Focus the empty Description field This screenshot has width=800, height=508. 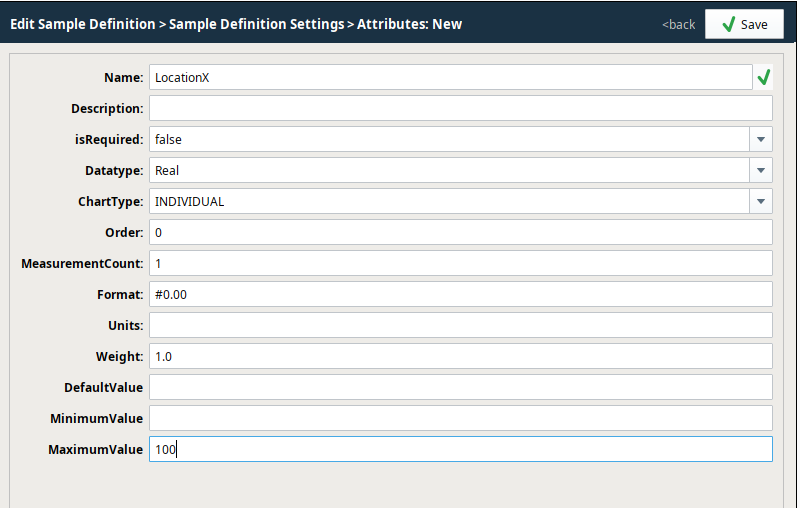[x=460, y=109]
